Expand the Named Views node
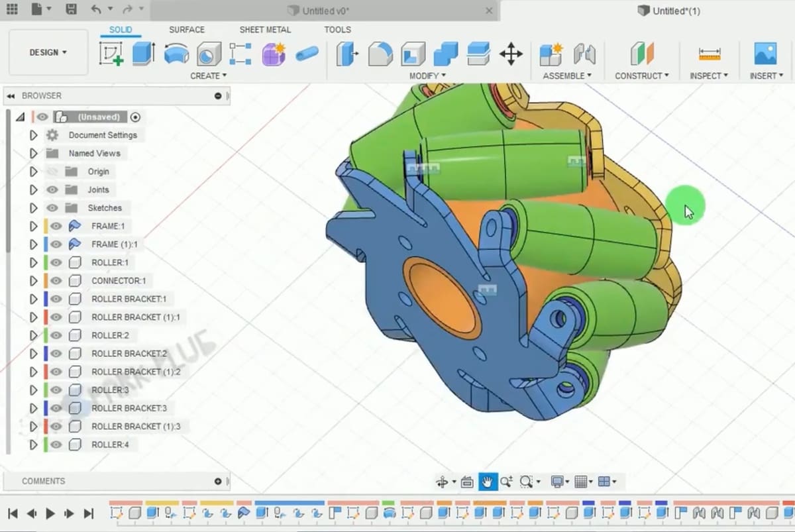795x532 pixels. coord(34,153)
